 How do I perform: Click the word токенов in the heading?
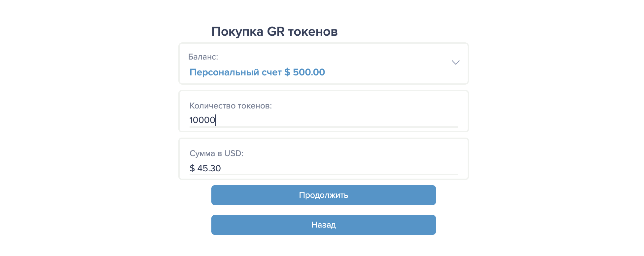click(313, 32)
